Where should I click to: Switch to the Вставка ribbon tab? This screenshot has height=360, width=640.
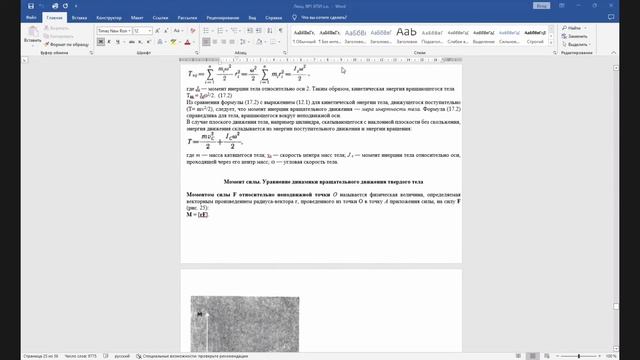coord(79,18)
